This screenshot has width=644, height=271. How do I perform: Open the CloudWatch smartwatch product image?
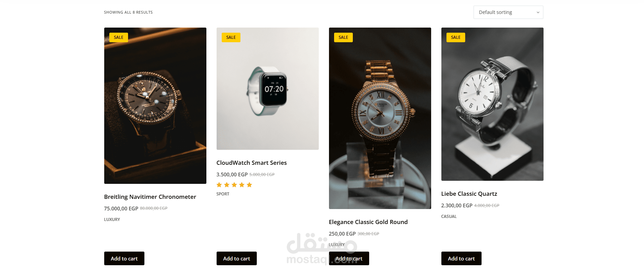[x=268, y=89]
